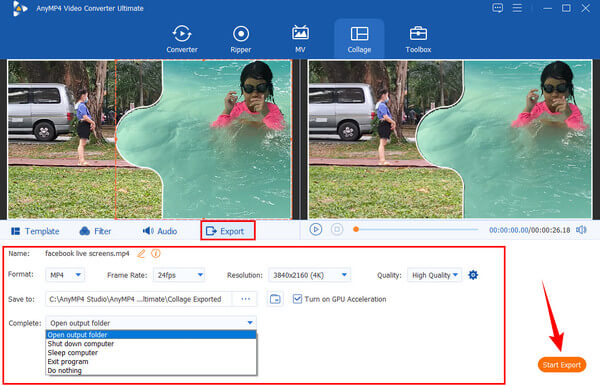Open the Template panel
The image size is (600, 386).
[x=35, y=231]
